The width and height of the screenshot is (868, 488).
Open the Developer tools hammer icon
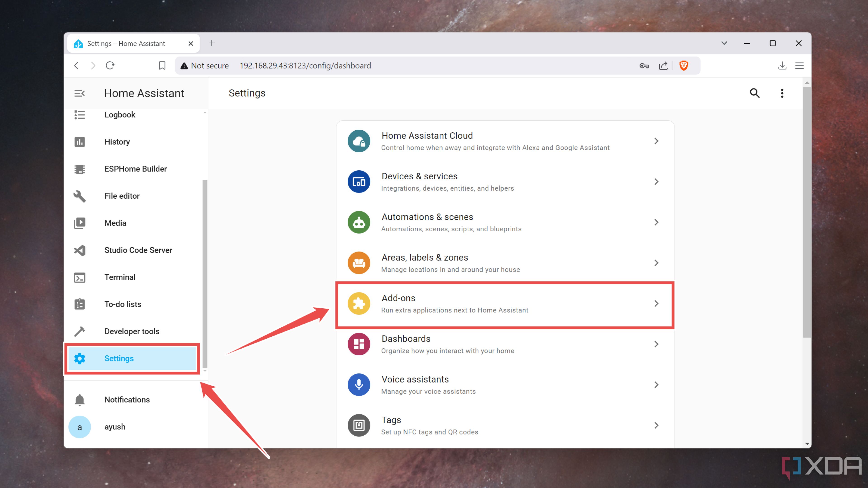(x=80, y=331)
